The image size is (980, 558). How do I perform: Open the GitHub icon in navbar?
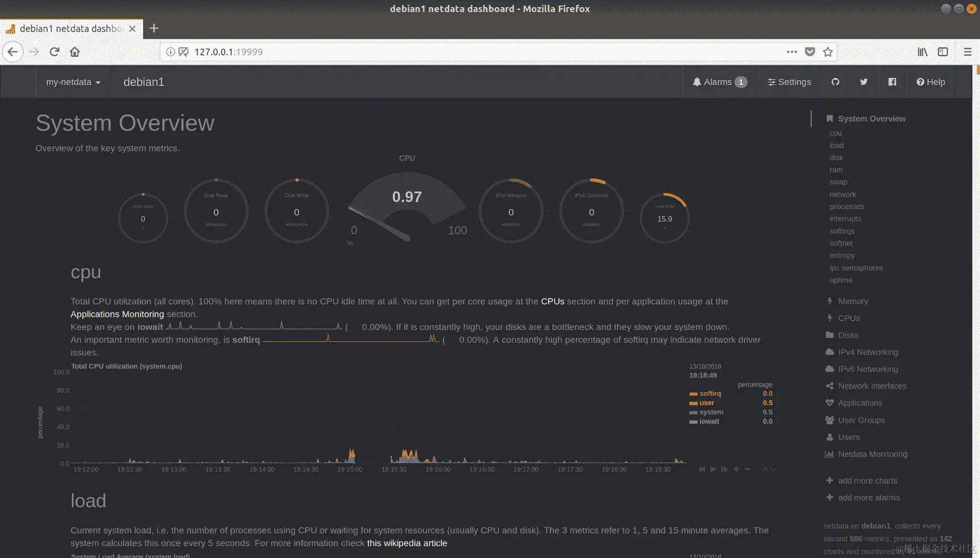(835, 82)
